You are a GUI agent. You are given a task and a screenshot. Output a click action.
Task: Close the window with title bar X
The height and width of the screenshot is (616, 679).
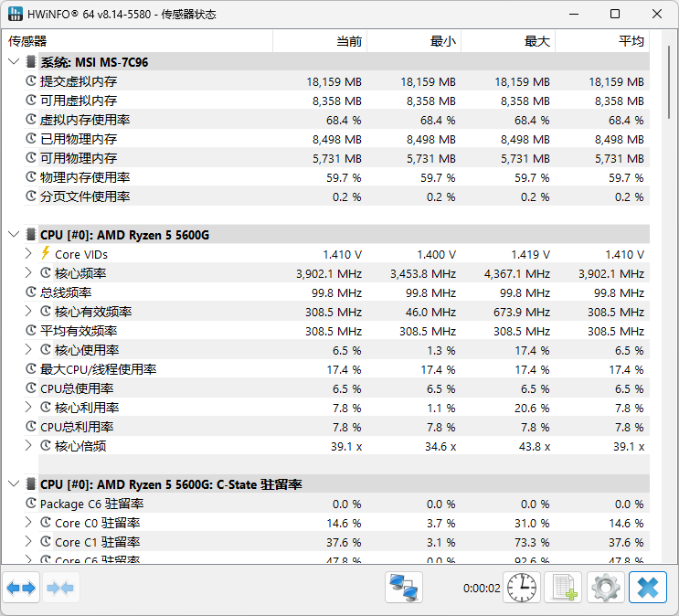click(x=657, y=14)
